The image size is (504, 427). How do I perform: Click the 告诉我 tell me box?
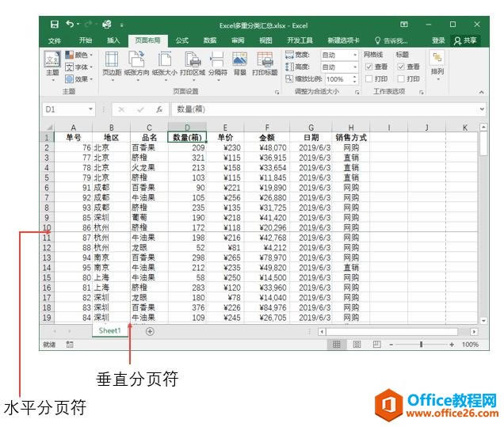(391, 40)
